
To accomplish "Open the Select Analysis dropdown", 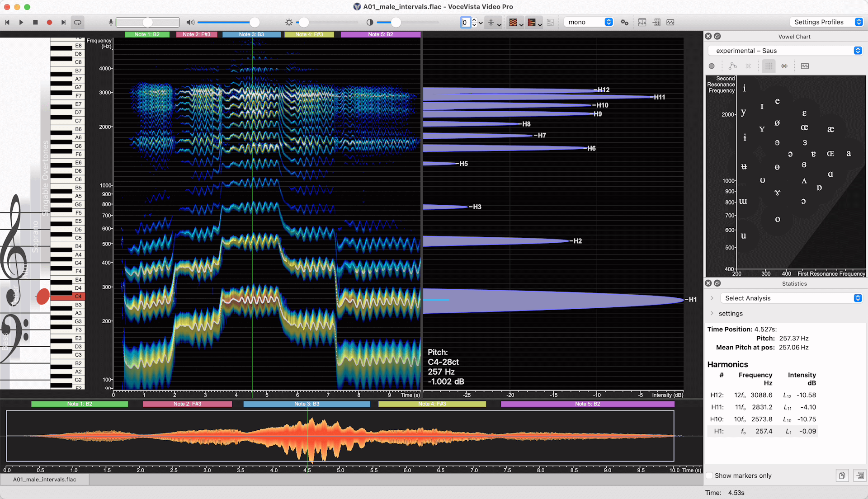I will [x=791, y=298].
